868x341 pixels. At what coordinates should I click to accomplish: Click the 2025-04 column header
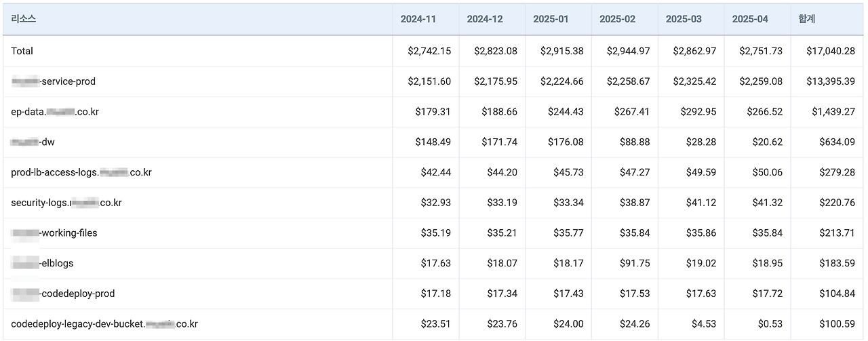tap(750, 19)
